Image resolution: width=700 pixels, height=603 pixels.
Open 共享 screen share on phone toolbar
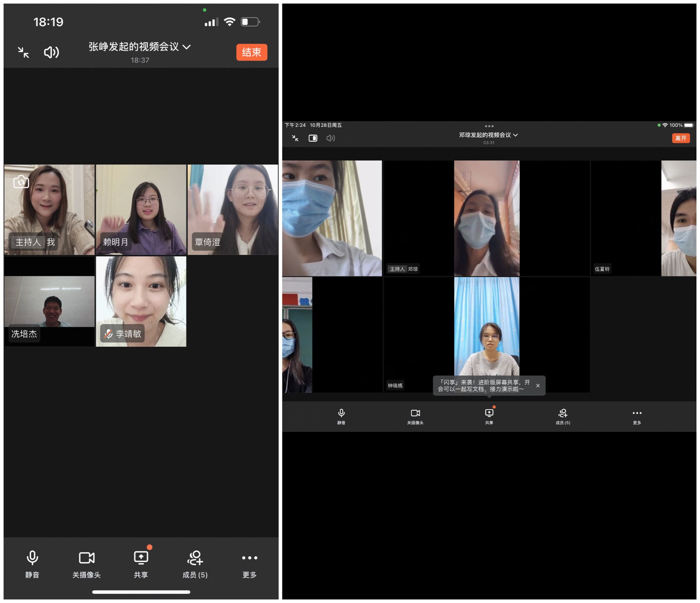click(141, 564)
